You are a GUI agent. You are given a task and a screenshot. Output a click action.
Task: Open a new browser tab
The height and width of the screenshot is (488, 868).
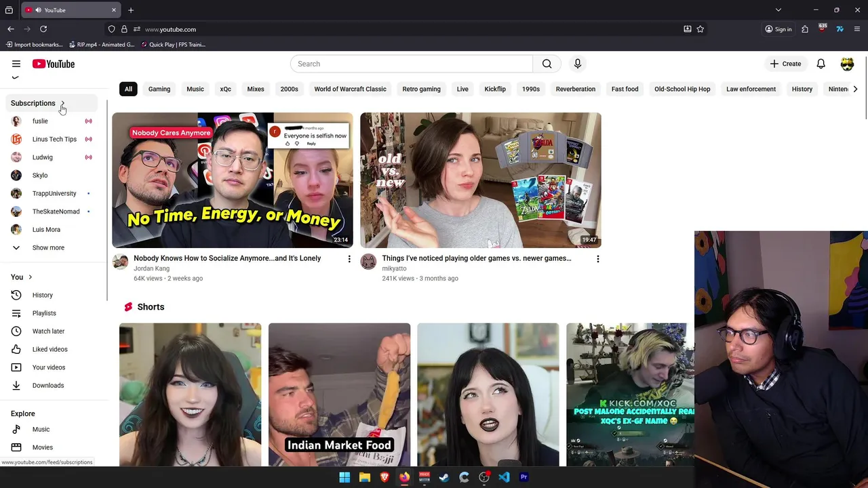click(x=131, y=10)
